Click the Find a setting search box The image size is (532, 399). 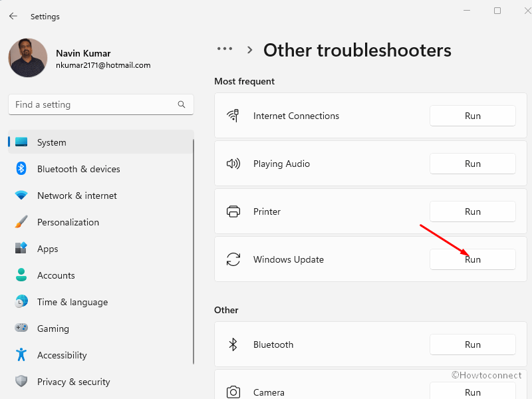click(x=101, y=104)
